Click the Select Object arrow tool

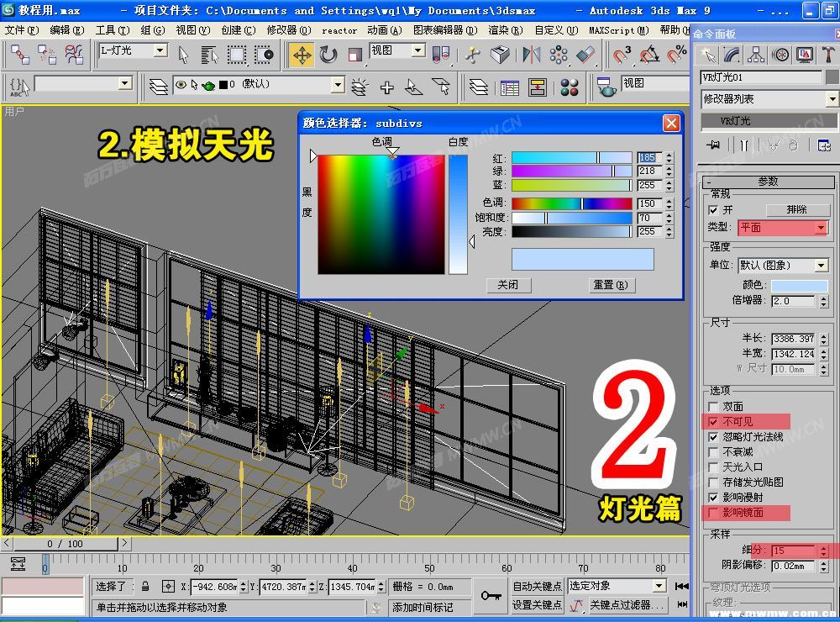pyautogui.click(x=183, y=54)
